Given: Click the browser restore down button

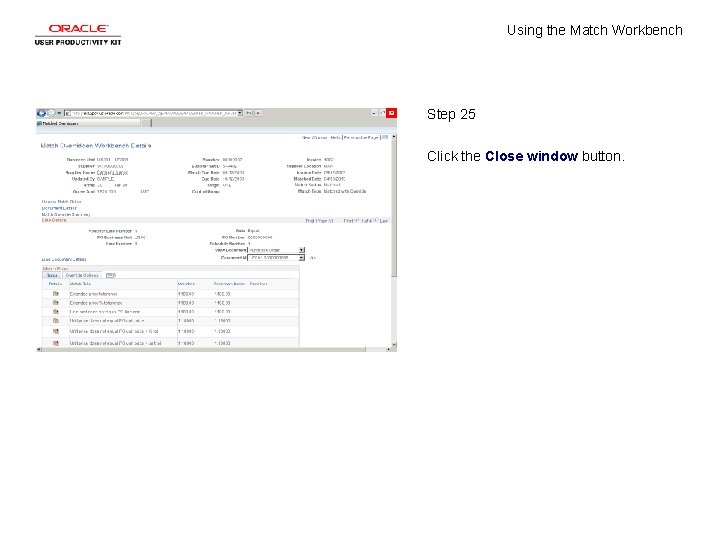Looking at the screenshot, I should (382, 113).
